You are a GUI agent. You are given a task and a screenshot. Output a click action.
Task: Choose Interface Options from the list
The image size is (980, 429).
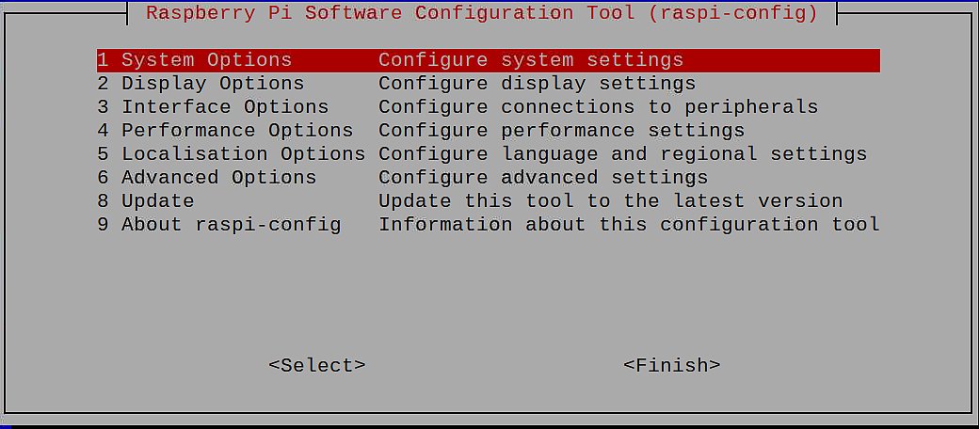[489, 107]
